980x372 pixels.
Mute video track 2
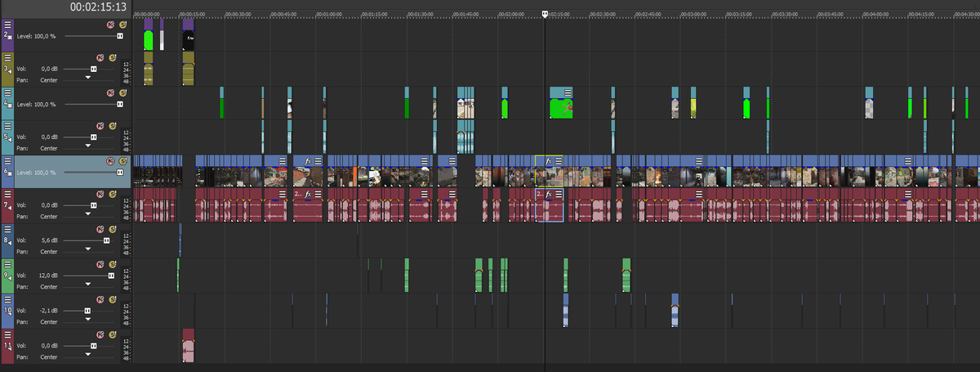(111, 25)
